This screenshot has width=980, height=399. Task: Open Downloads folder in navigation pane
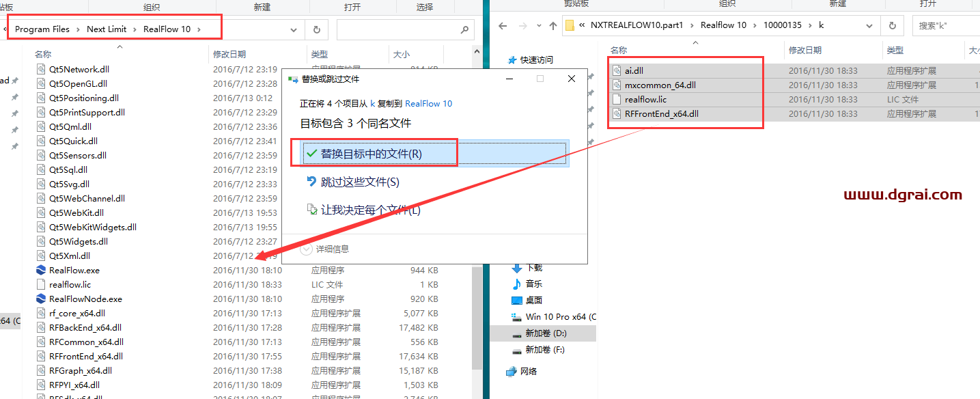(534, 268)
